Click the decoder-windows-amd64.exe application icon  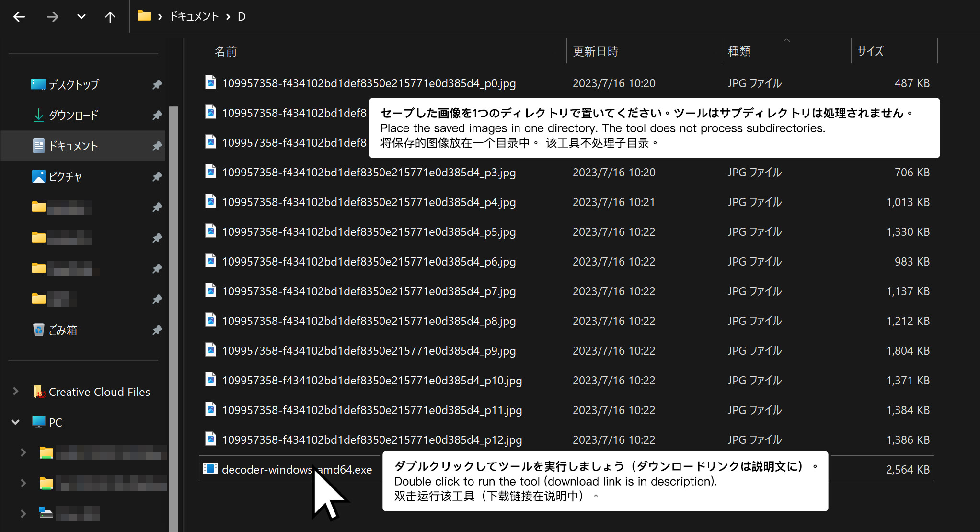point(210,469)
